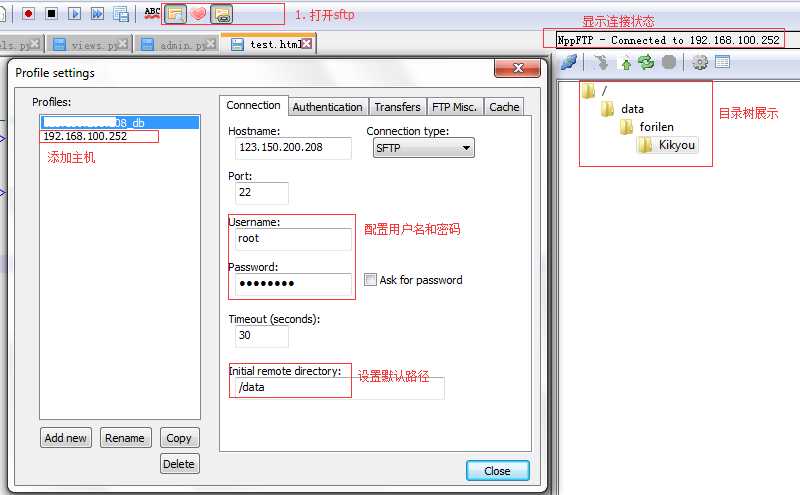Screen dimensions: 800x495
Task: Run macro multiple times with double-arrow icon
Action: point(97,13)
